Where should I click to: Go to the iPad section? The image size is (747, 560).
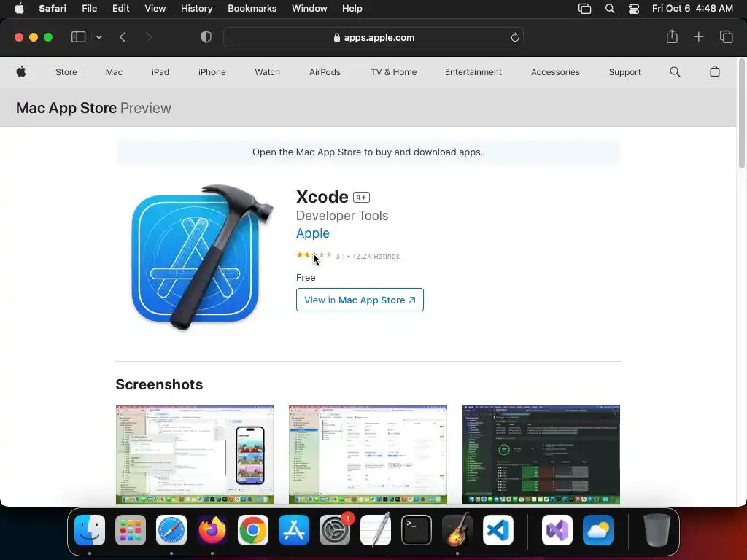coord(160,72)
